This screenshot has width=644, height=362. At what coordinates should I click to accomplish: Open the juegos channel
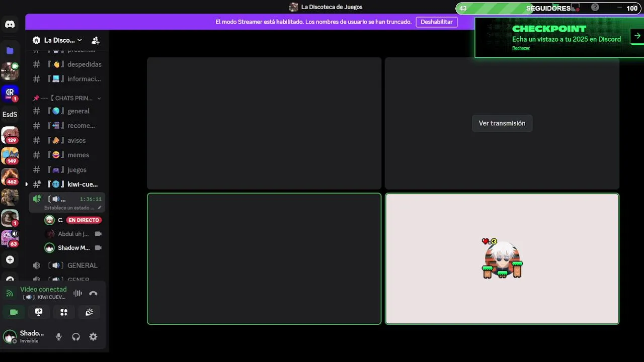67,170
